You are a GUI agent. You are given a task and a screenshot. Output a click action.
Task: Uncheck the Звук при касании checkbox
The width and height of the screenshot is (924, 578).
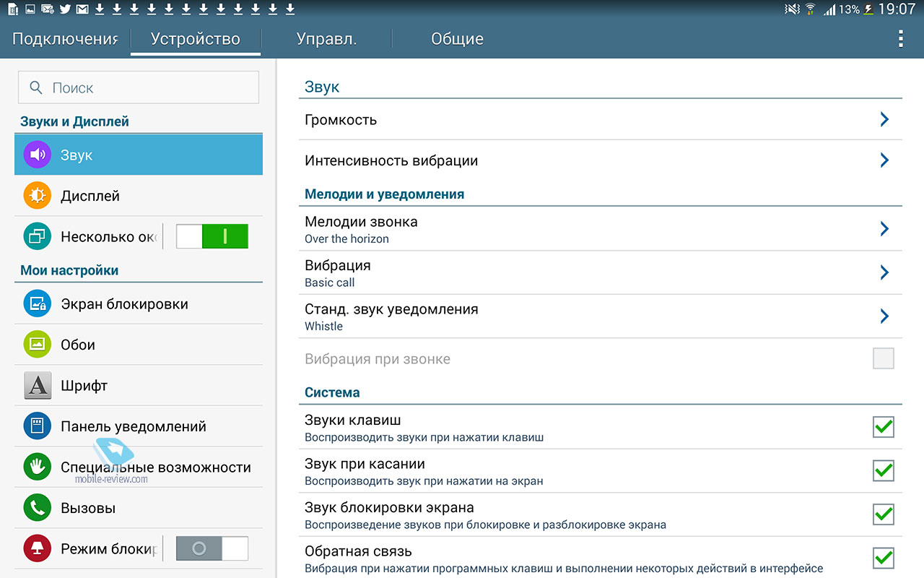(884, 470)
